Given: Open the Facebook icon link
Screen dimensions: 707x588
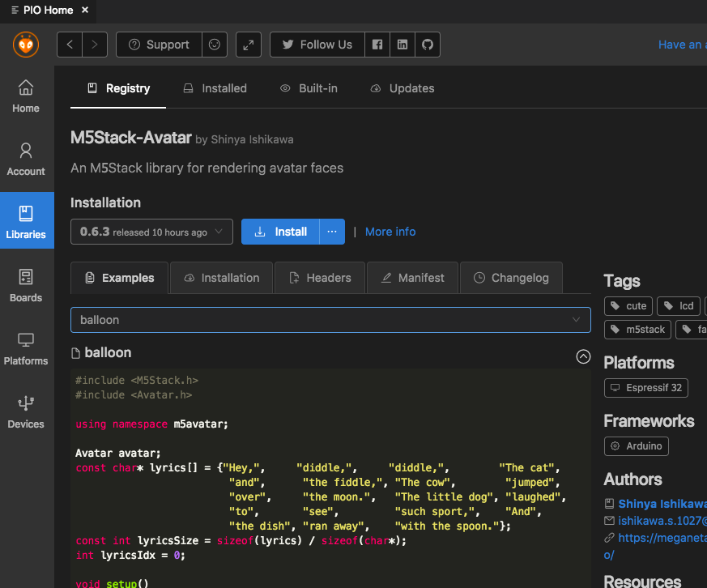Looking at the screenshot, I should 377,45.
